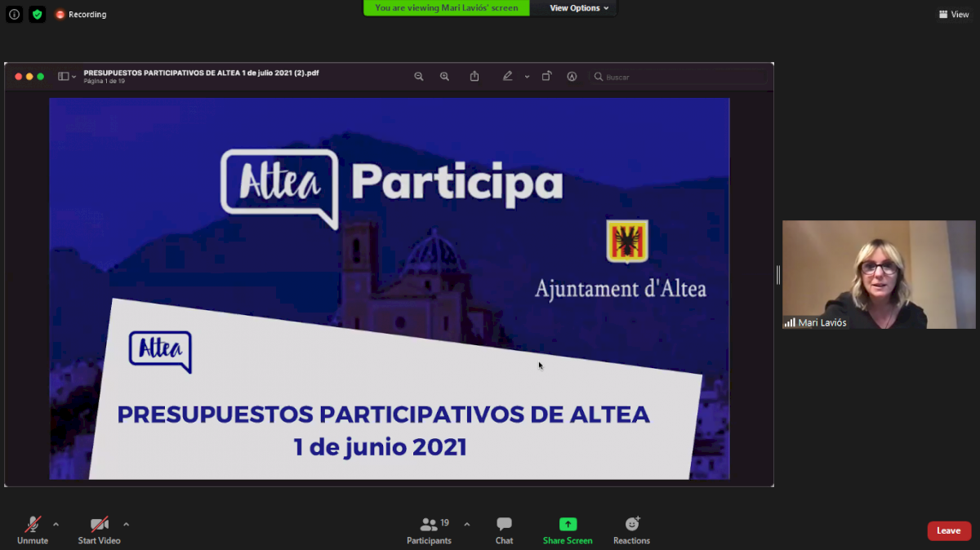Click the green encryption shield icon

click(37, 15)
